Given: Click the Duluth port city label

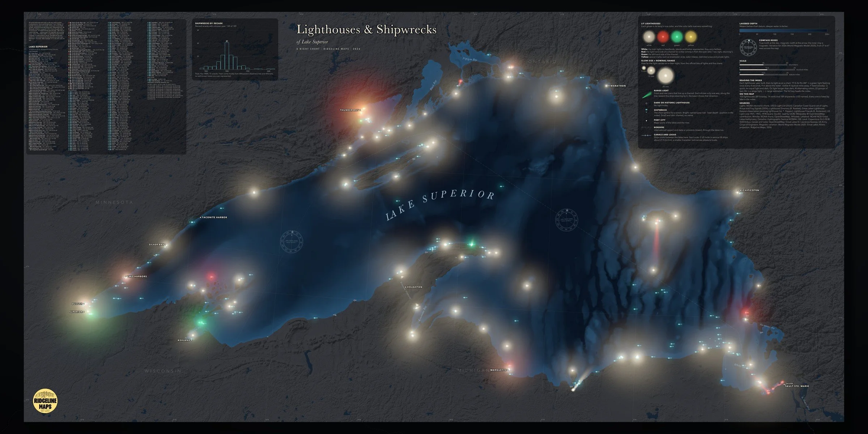Looking at the screenshot, I should click(x=77, y=304).
